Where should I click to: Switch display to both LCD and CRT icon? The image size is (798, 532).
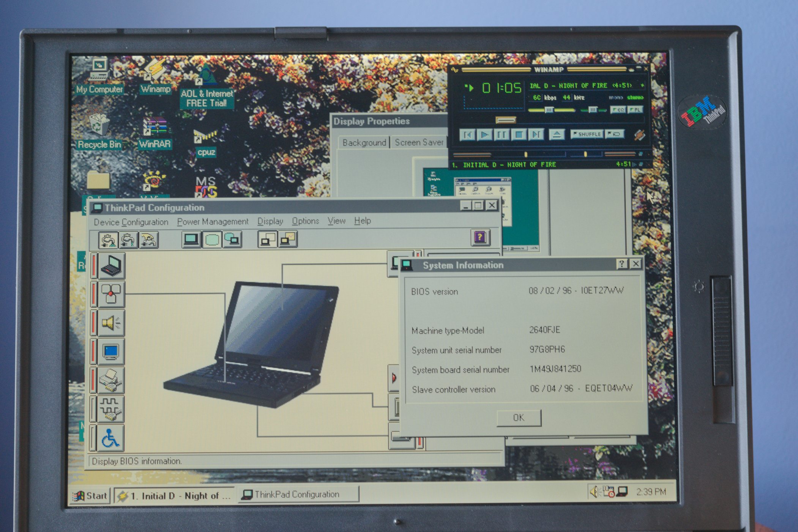[232, 239]
